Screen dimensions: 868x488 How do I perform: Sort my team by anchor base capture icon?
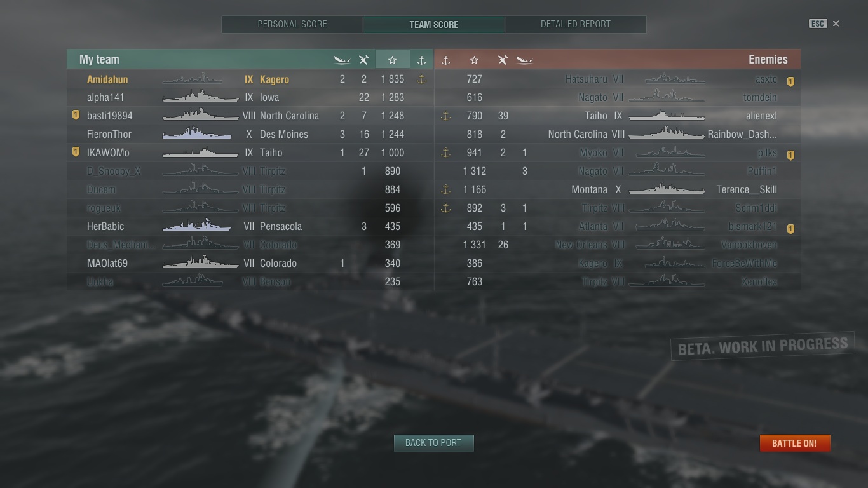(421, 59)
